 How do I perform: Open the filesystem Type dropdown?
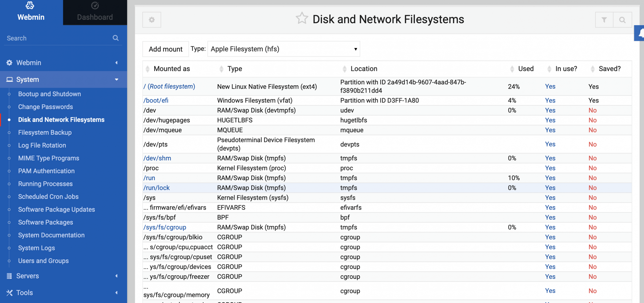[x=284, y=49]
